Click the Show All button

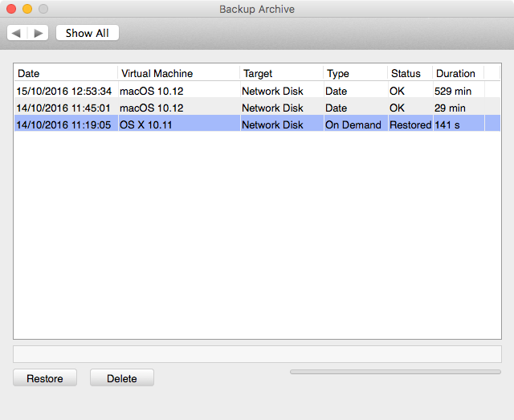point(88,33)
